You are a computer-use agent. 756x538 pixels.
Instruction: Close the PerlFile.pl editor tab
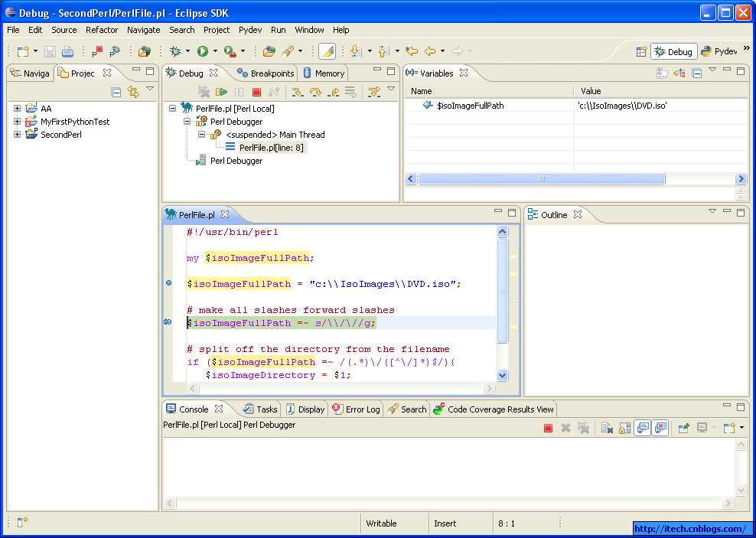pos(225,214)
